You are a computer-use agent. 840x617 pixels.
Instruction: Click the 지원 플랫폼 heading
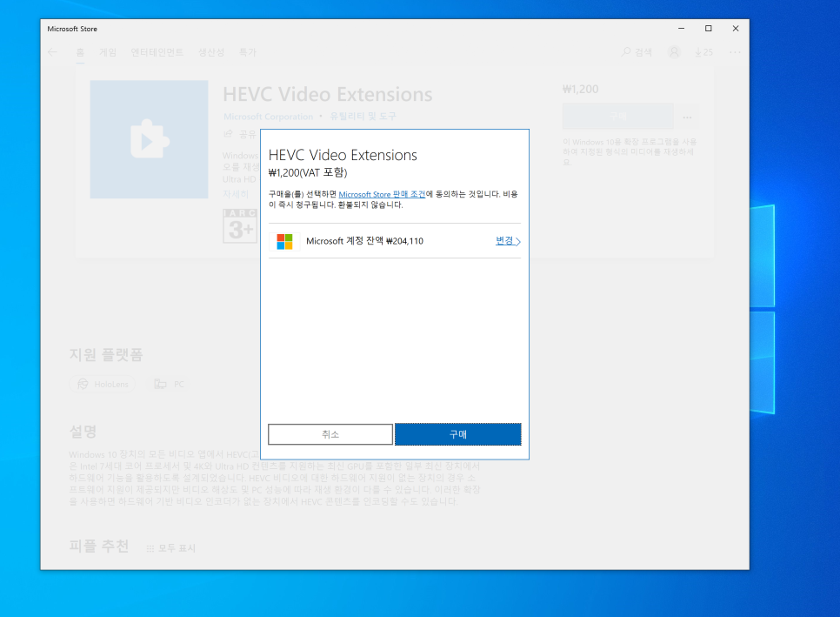pos(106,354)
